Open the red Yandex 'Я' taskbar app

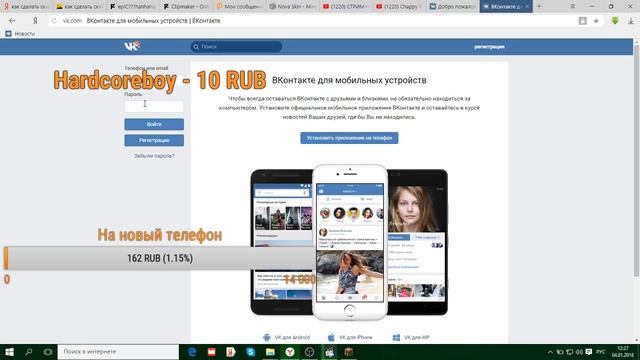[x=231, y=352]
